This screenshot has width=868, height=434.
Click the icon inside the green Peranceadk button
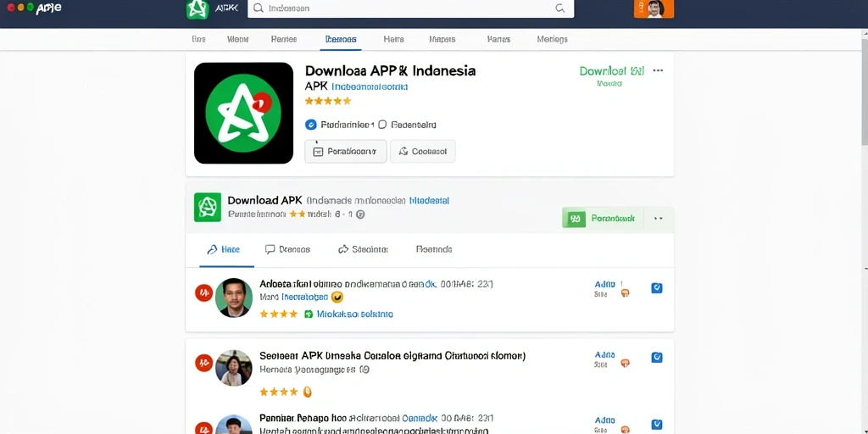[575, 219]
